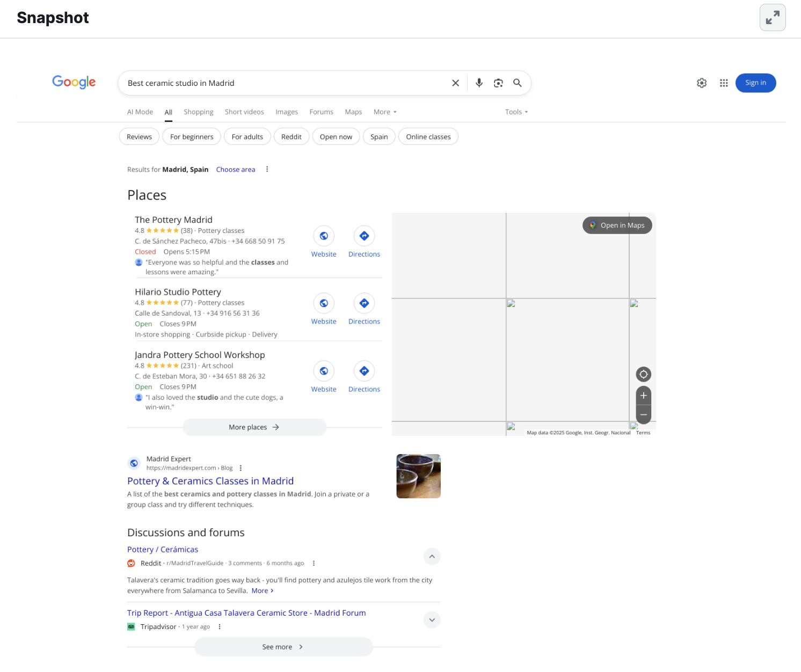Apply the For beginners filter chip
The width and height of the screenshot is (801, 672).
[192, 137]
